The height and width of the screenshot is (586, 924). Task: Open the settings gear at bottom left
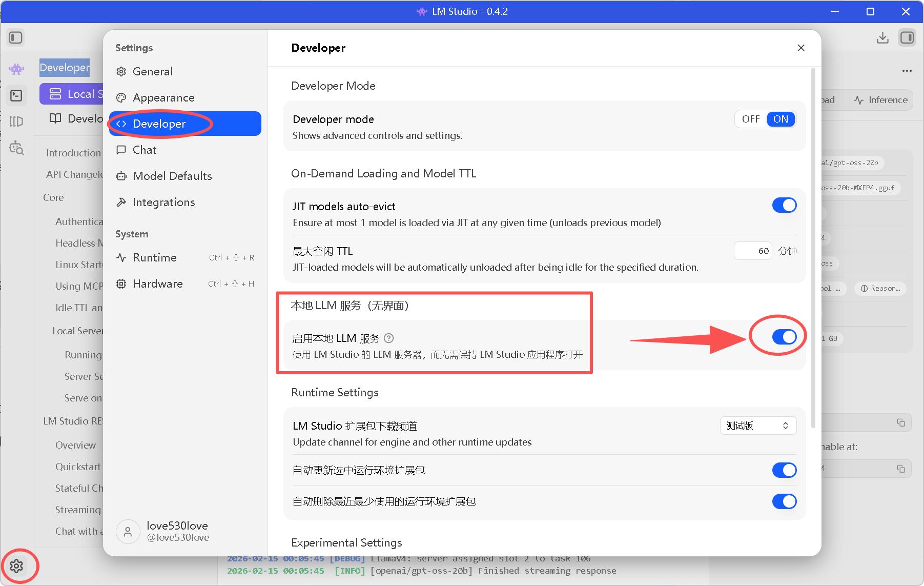tap(16, 566)
